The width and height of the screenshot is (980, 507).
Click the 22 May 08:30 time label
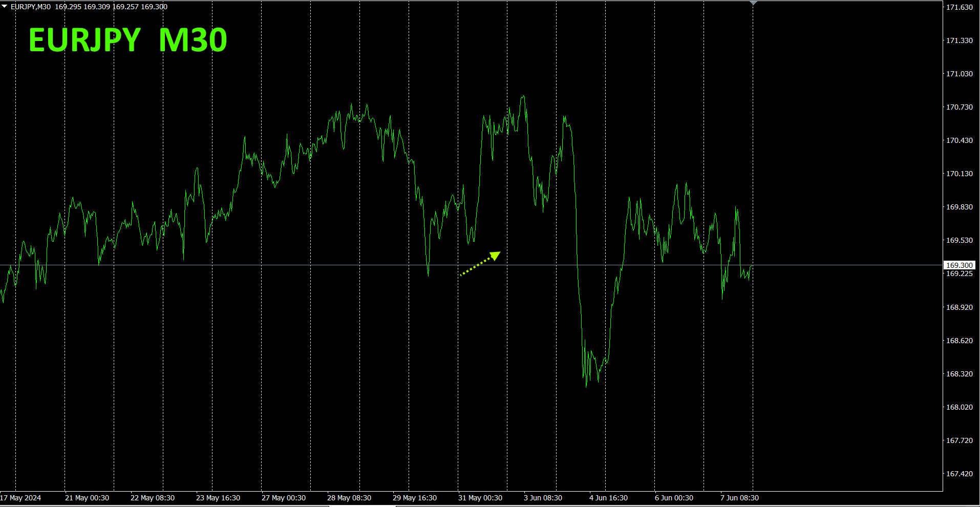coord(153,498)
